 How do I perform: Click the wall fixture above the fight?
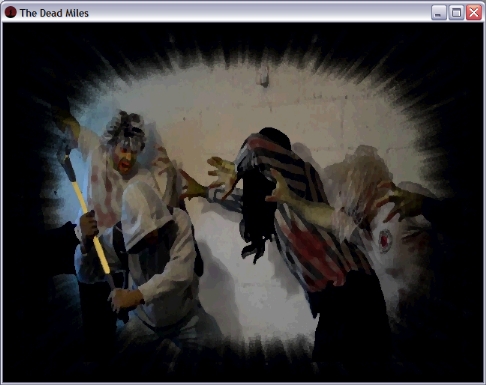[x=265, y=76]
